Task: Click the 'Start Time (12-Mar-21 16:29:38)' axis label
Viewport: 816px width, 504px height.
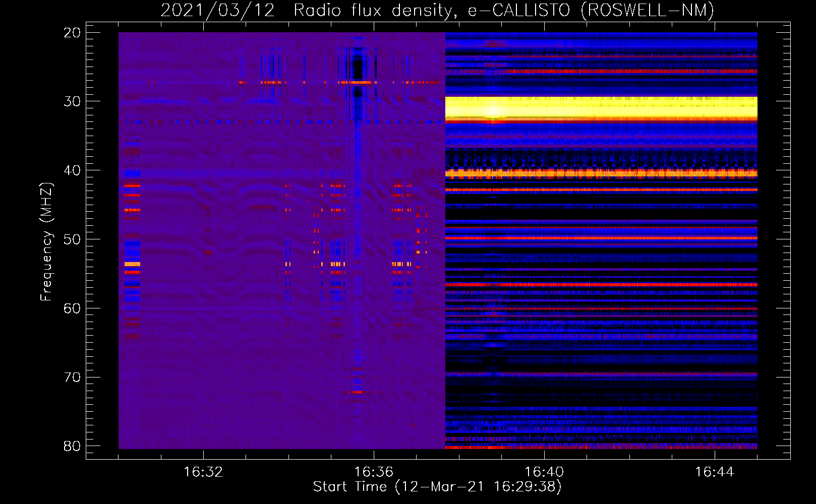Action: click(x=437, y=487)
